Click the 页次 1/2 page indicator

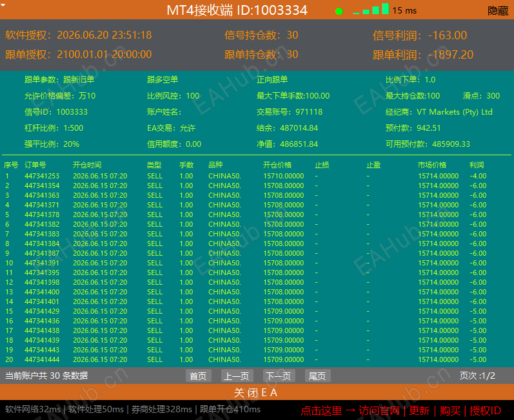(x=477, y=376)
